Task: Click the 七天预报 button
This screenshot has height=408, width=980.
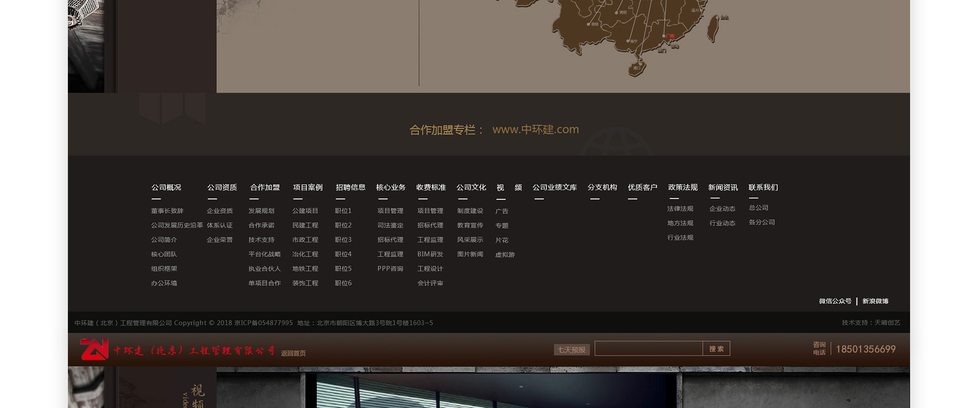Action: (572, 350)
